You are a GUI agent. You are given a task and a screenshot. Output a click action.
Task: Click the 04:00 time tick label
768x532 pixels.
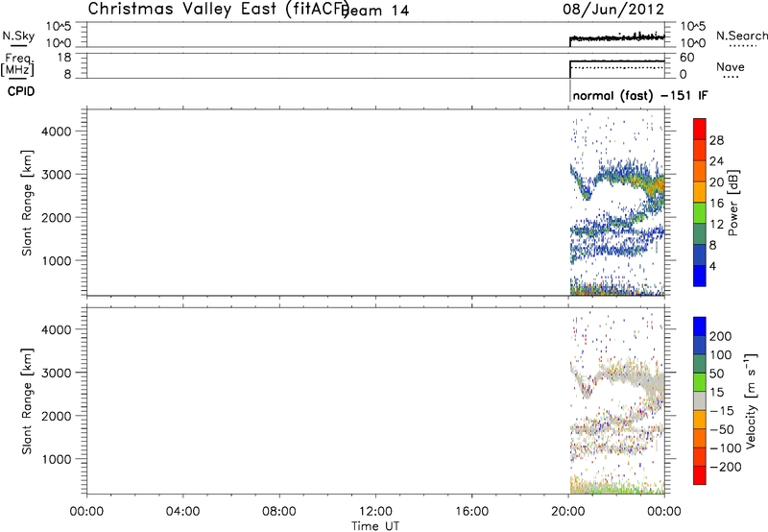(182, 512)
